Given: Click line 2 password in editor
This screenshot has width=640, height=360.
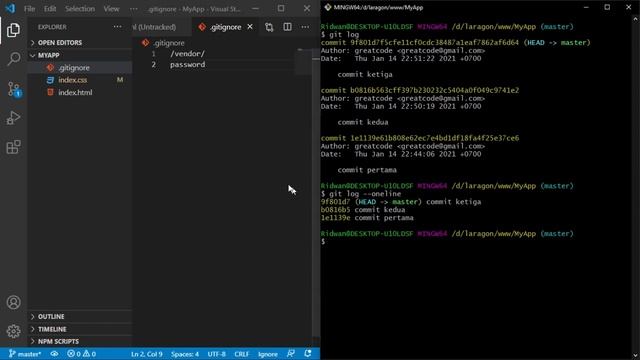Looking at the screenshot, I should (x=187, y=64).
